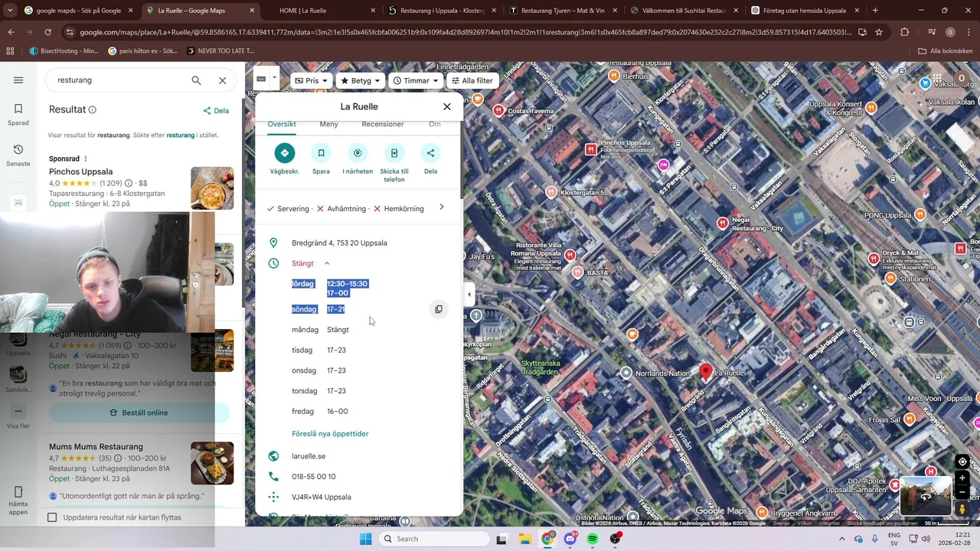Click the Pinchos Uppsala map marker
The height and width of the screenshot is (551, 980).
590,149
